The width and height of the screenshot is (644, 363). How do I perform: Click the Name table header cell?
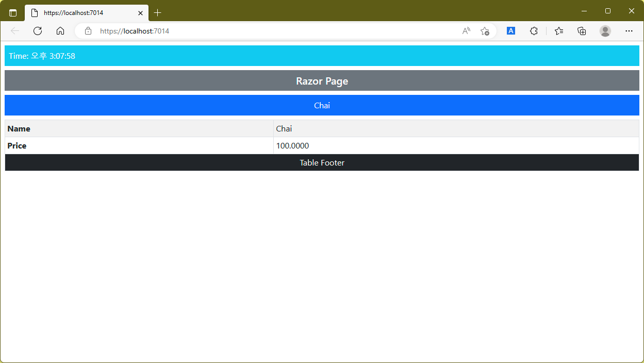(x=139, y=128)
